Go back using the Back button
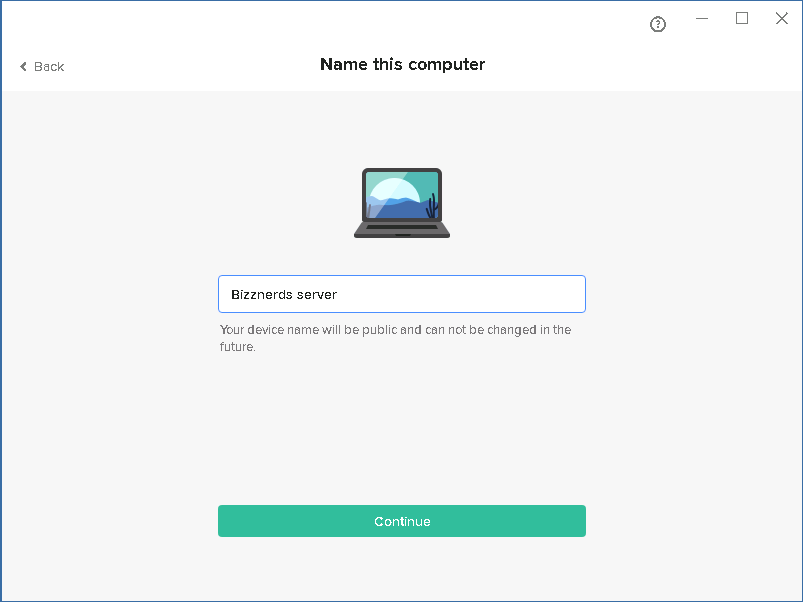 pyautogui.click(x=42, y=67)
